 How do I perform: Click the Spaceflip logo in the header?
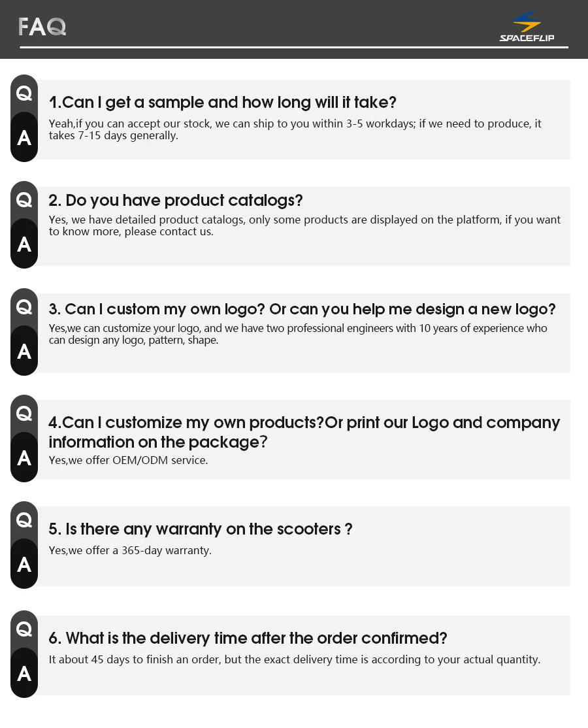pyautogui.click(x=527, y=27)
